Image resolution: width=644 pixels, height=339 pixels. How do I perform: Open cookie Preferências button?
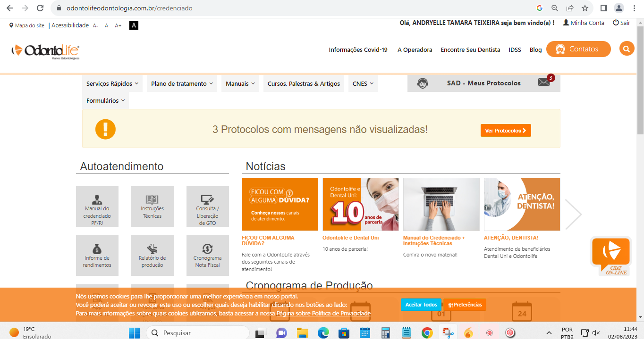coord(465,305)
